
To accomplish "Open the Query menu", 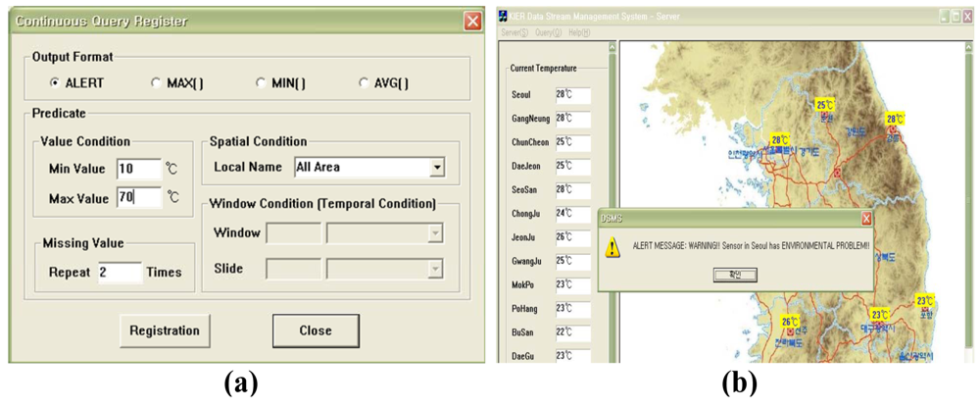I will click(547, 32).
